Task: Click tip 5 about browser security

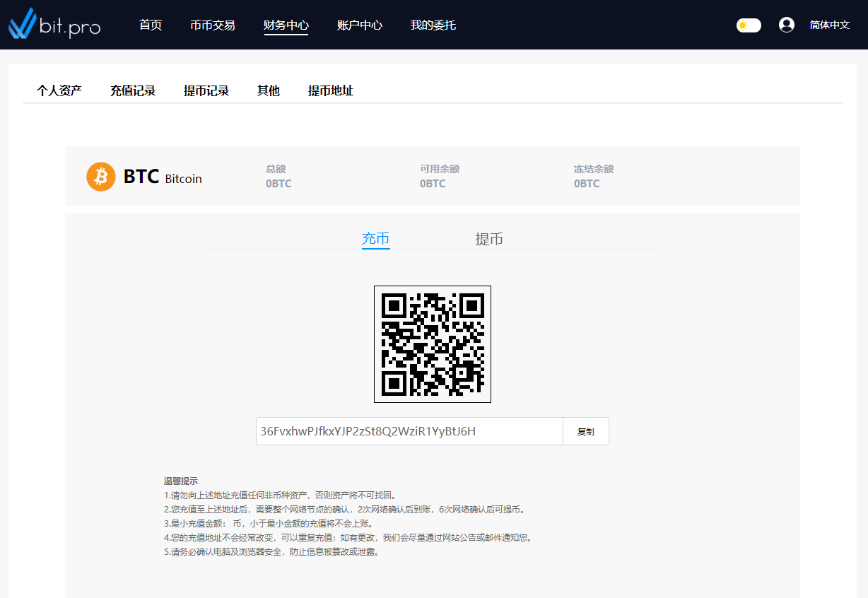Action: click(272, 552)
